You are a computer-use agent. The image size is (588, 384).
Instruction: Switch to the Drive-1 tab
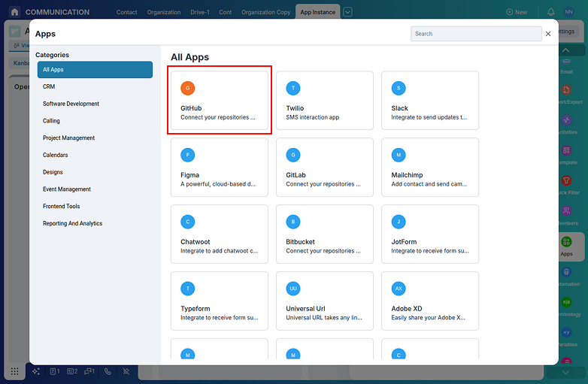[200, 12]
